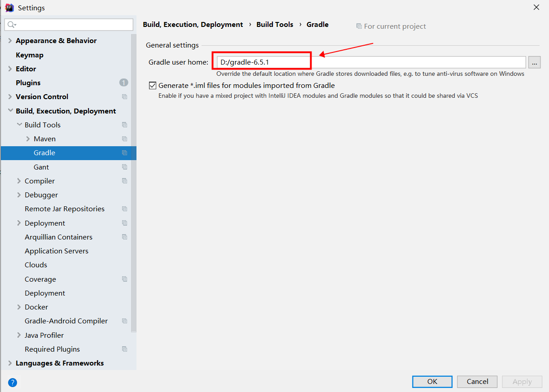
Task: Click 'Gradle' in the breadcrumb header
Action: [x=318, y=25]
